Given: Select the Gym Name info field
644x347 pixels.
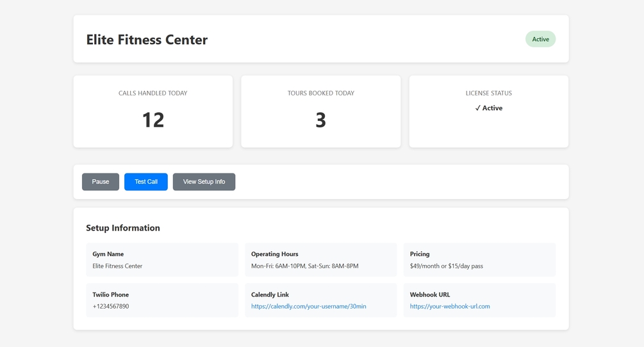Looking at the screenshot, I should click(x=162, y=260).
